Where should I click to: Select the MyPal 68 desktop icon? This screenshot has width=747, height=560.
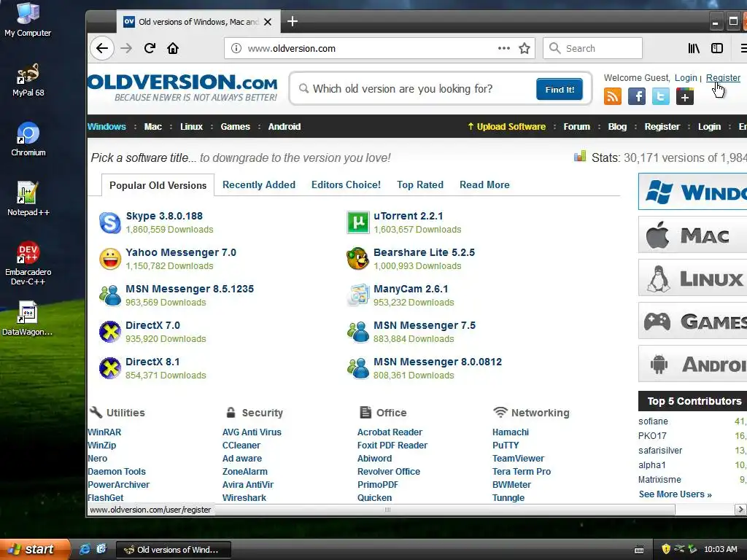tap(28, 80)
